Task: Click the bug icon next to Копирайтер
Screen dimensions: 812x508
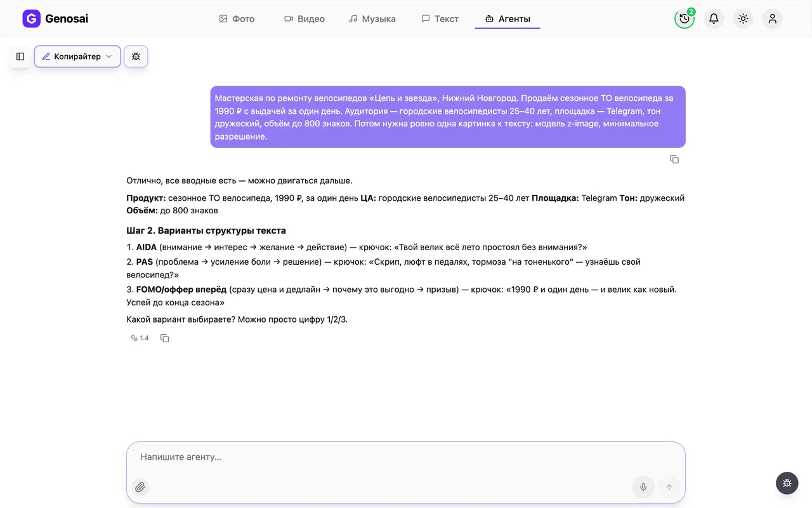Action: pyautogui.click(x=136, y=57)
